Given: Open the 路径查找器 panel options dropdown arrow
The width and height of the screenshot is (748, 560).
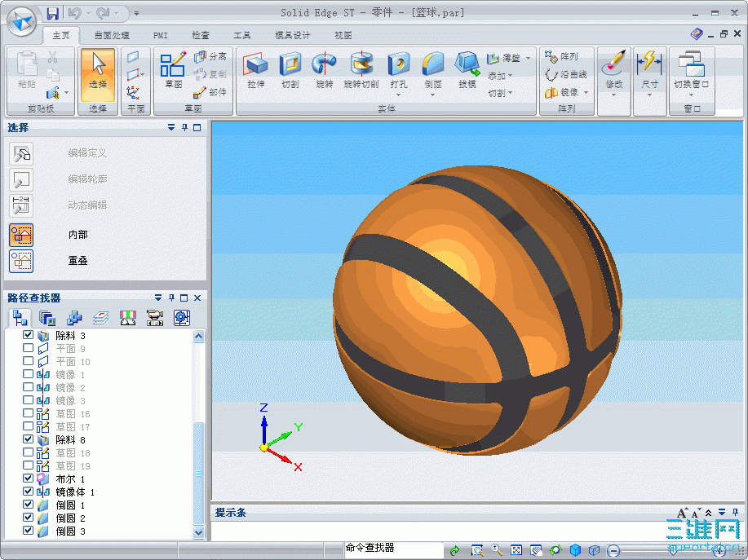Looking at the screenshot, I should click(158, 298).
